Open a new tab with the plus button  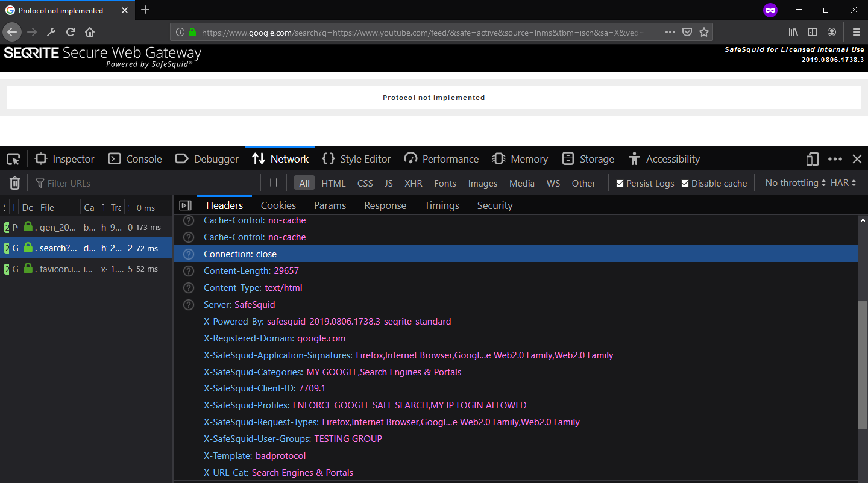coord(145,10)
